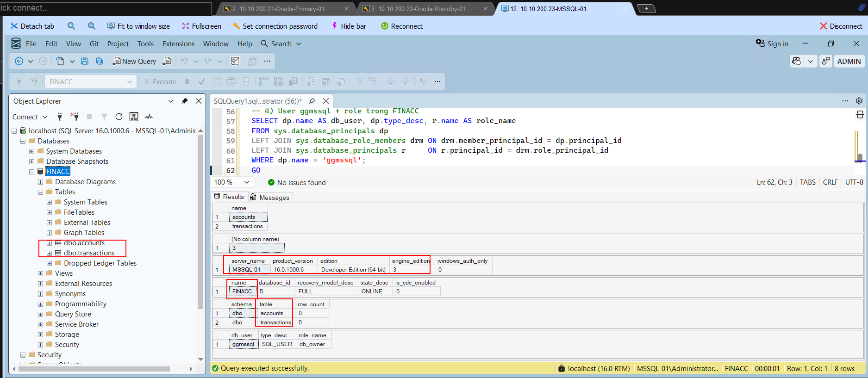Expand the Programmability folder

(x=40, y=304)
